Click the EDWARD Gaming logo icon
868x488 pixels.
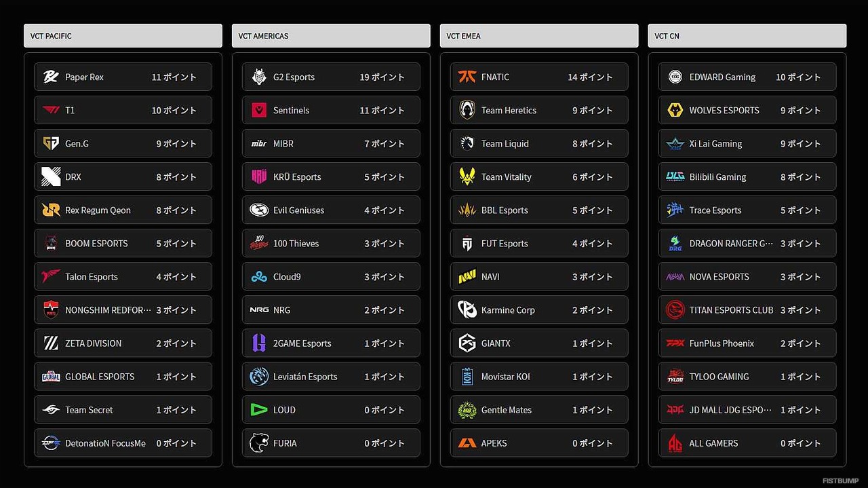(x=675, y=77)
